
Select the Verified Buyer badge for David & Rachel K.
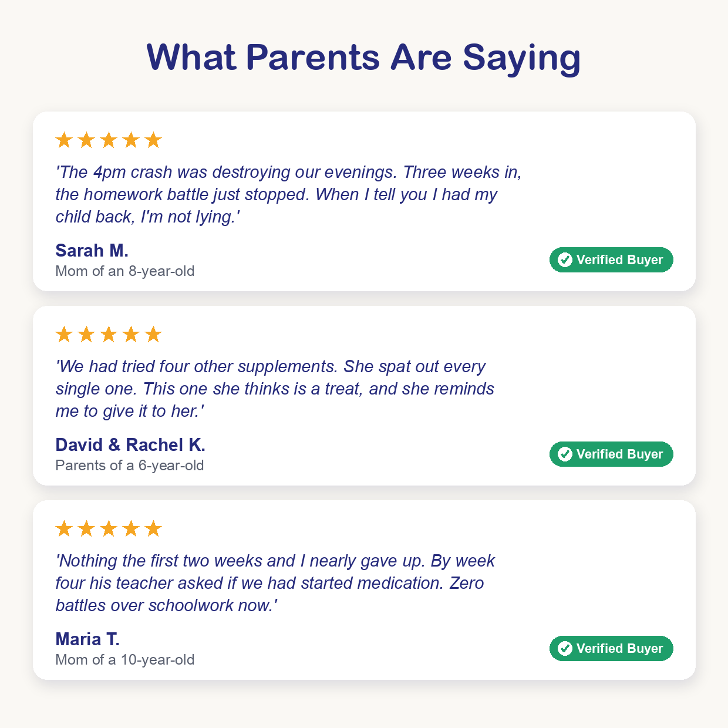tap(611, 454)
